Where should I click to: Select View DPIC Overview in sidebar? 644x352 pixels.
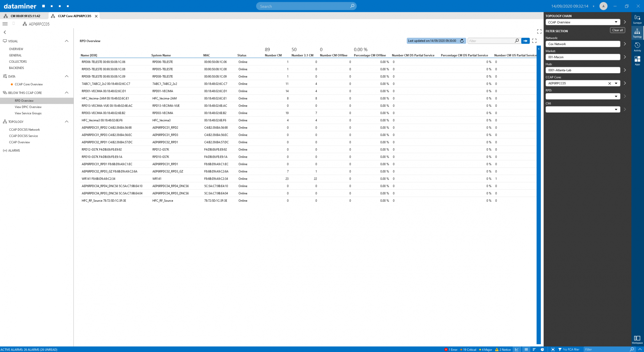(x=28, y=107)
